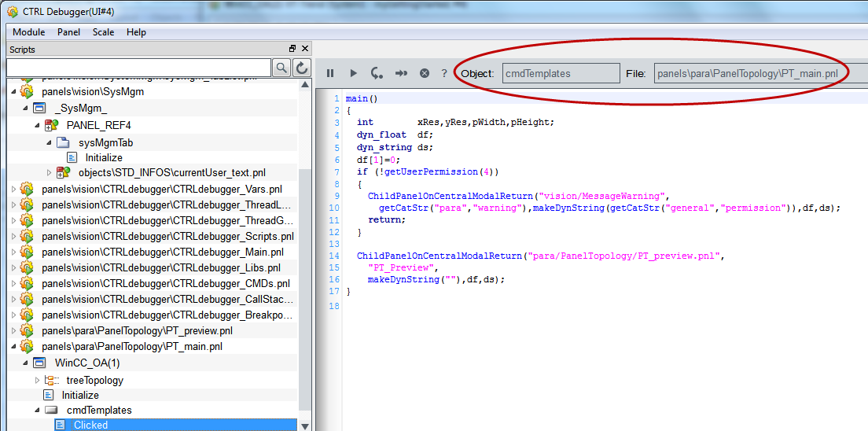Screen dimensions: 868x431
Task: Open the Module menu
Action: pos(28,32)
